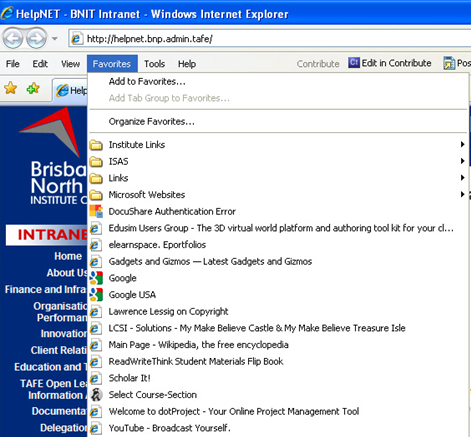The height and width of the screenshot is (437, 471).
Task: Open the Favorites Center star icon
Action: coord(11,88)
